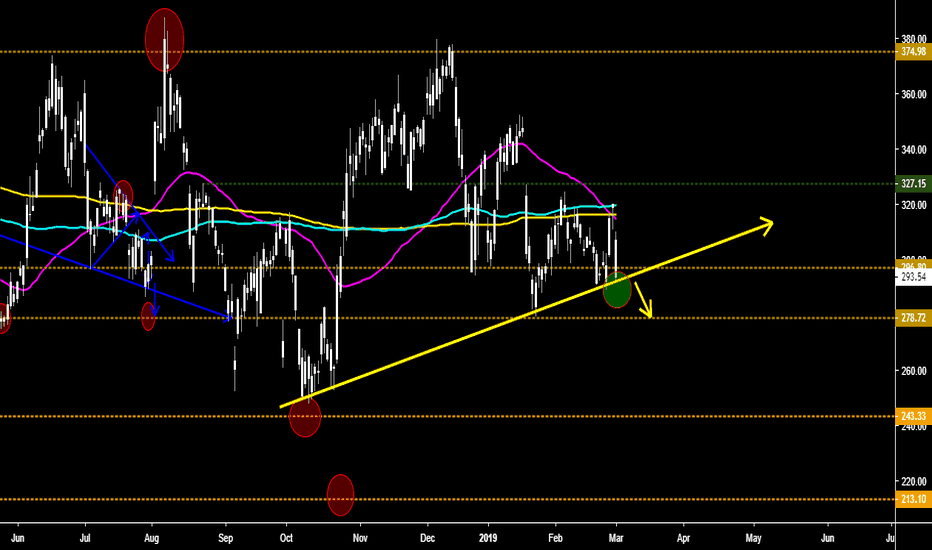This screenshot has height=550, width=932.
Task: Select the green 327.15 price label
Action: (x=913, y=184)
